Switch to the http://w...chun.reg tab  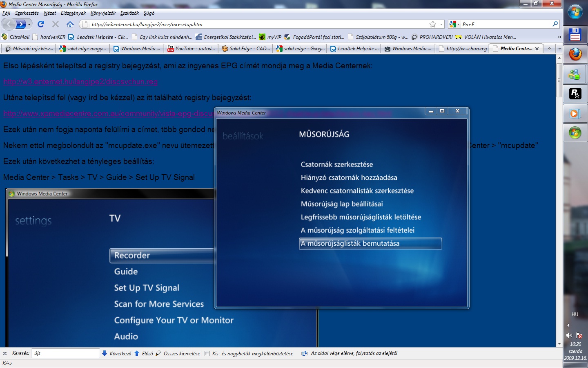[x=462, y=49]
